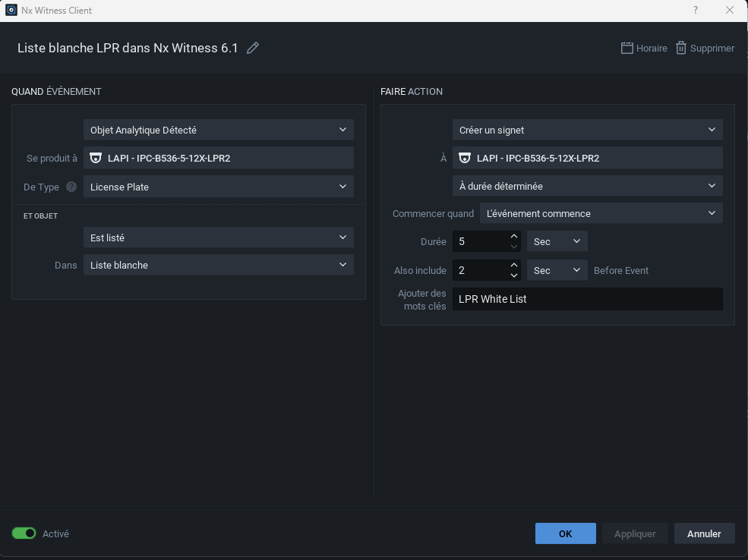The width and height of the screenshot is (748, 560).
Task: Click the camera icon in Se produit à field
Action: point(96,158)
